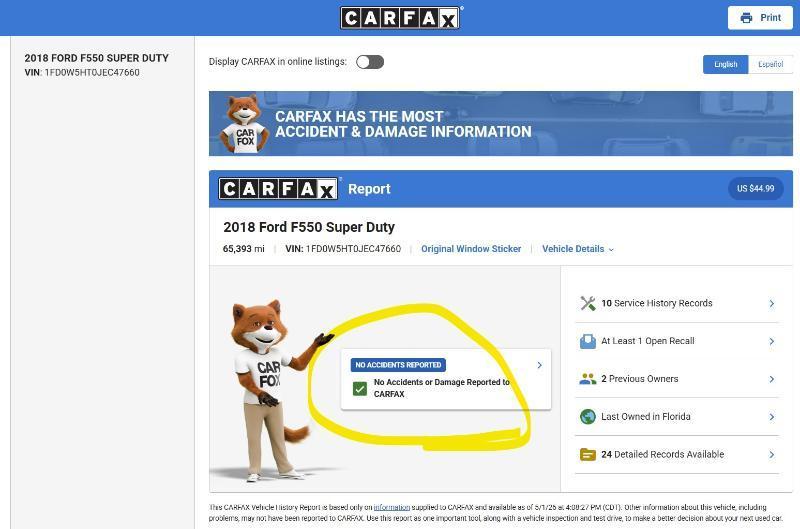This screenshot has width=800, height=529.
Task: Open the Original Window Sticker link
Action: (471, 249)
